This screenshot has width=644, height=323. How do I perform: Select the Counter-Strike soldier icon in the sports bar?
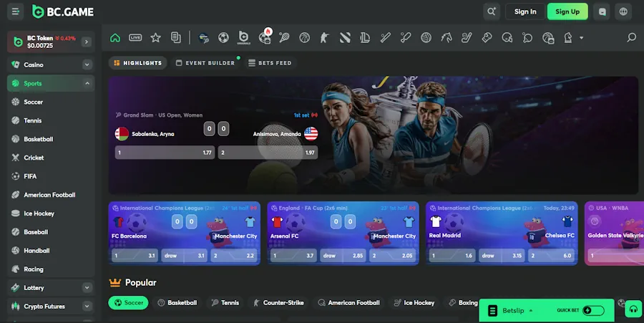[324, 38]
